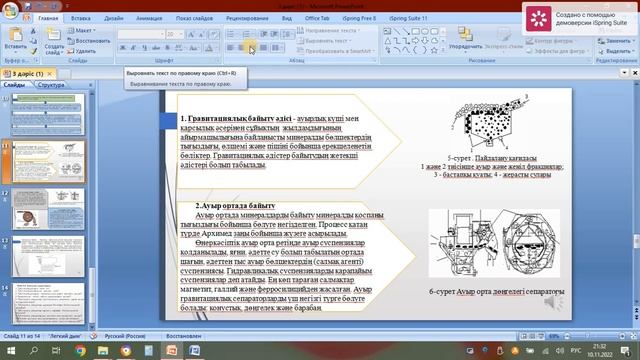
Task: Click the numbered list icon
Action: click(x=247, y=34)
